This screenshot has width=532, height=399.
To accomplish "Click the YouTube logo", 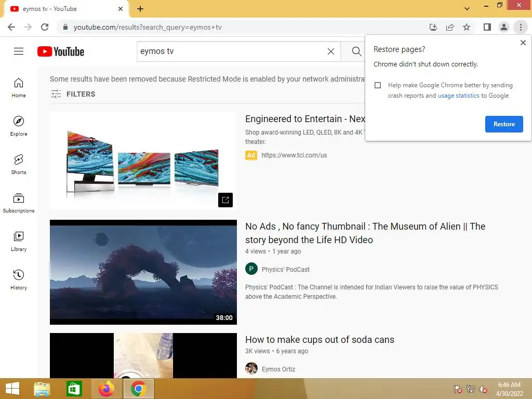I will click(61, 51).
